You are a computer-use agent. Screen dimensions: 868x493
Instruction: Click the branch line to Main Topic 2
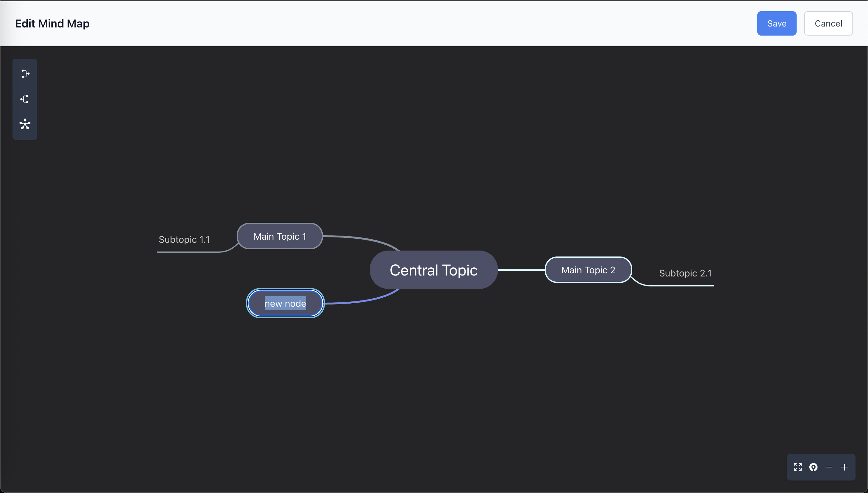[521, 270]
